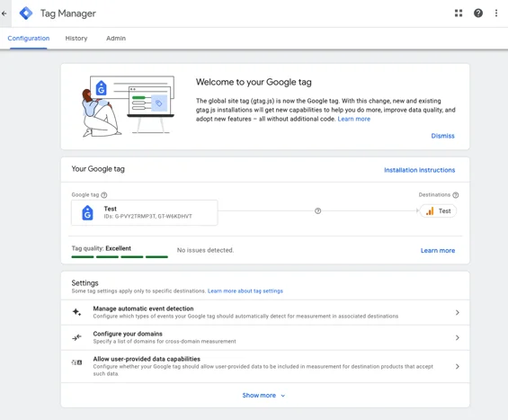508x420 pixels.
Task: Click the Your Google tag heading
Action: (98, 169)
